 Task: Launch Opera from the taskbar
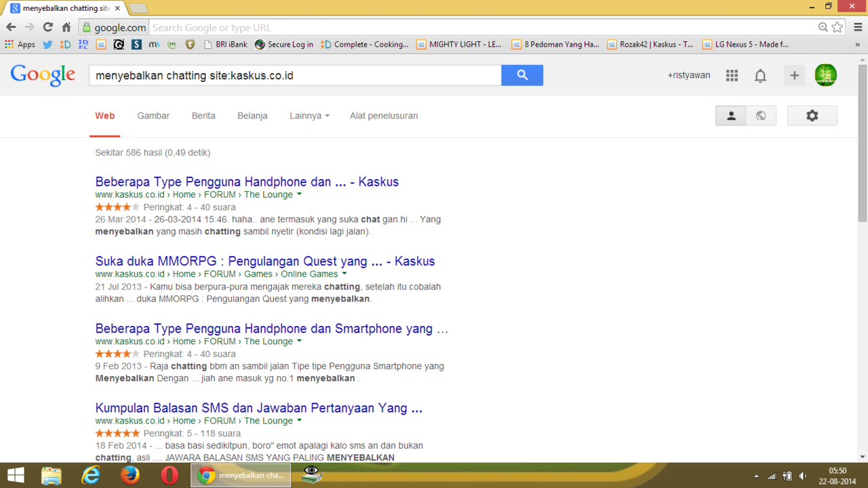(169, 475)
